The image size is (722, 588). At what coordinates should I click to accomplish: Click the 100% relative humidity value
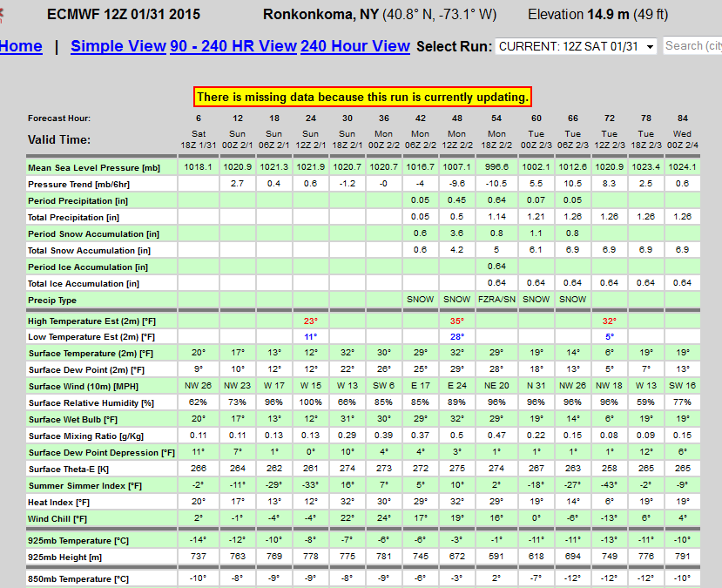(311, 402)
